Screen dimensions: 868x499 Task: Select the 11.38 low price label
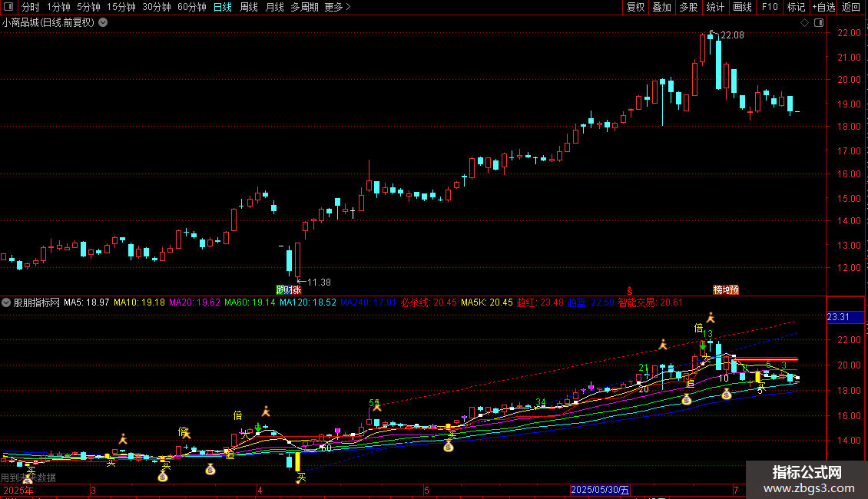pyautogui.click(x=319, y=283)
